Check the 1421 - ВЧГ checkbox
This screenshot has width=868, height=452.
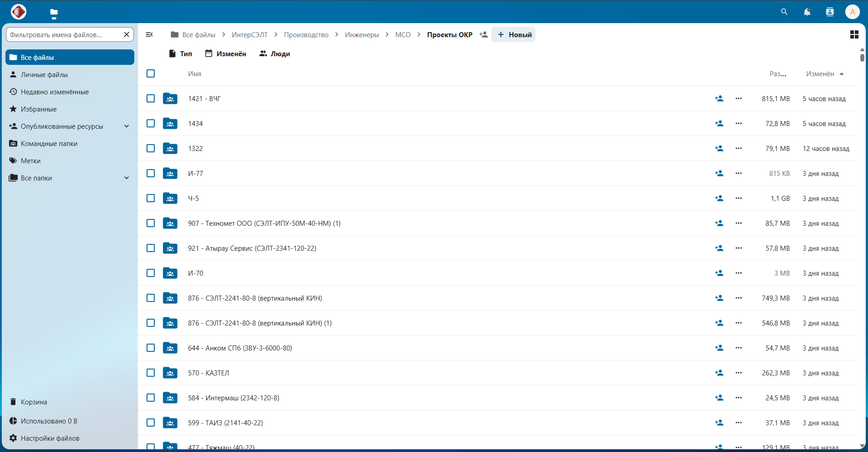click(x=151, y=98)
